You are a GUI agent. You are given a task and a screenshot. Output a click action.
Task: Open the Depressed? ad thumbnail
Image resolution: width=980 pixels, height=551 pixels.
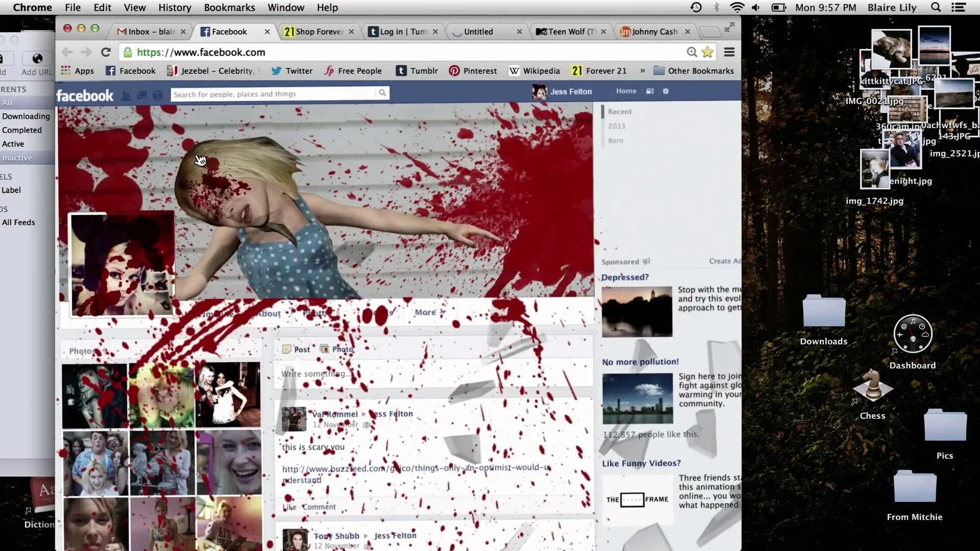[x=636, y=312]
